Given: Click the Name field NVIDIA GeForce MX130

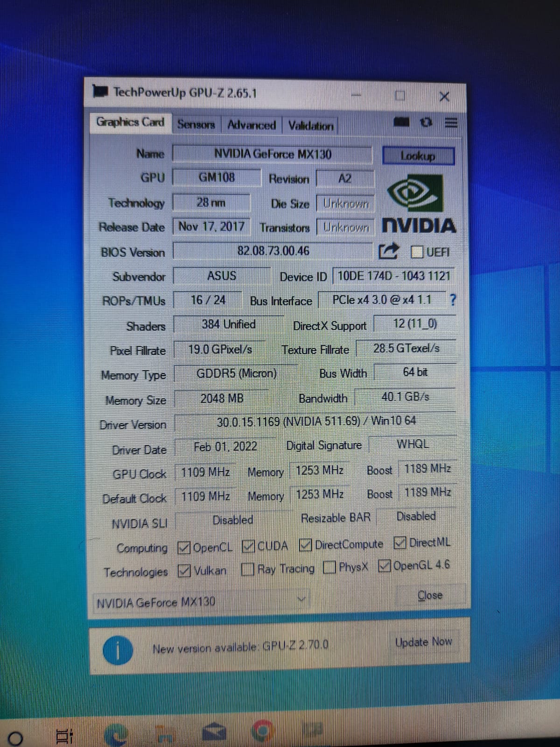Looking at the screenshot, I should tap(273, 154).
